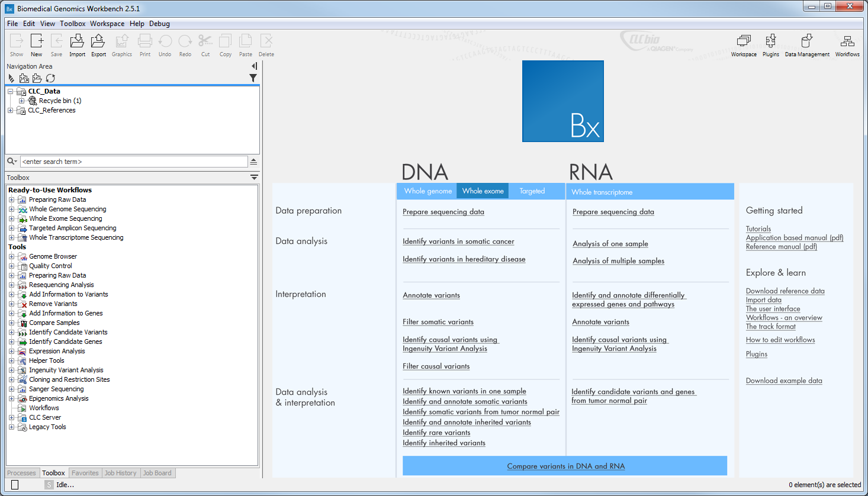
Task: Expand the Genome Browser tools
Action: click(x=11, y=256)
